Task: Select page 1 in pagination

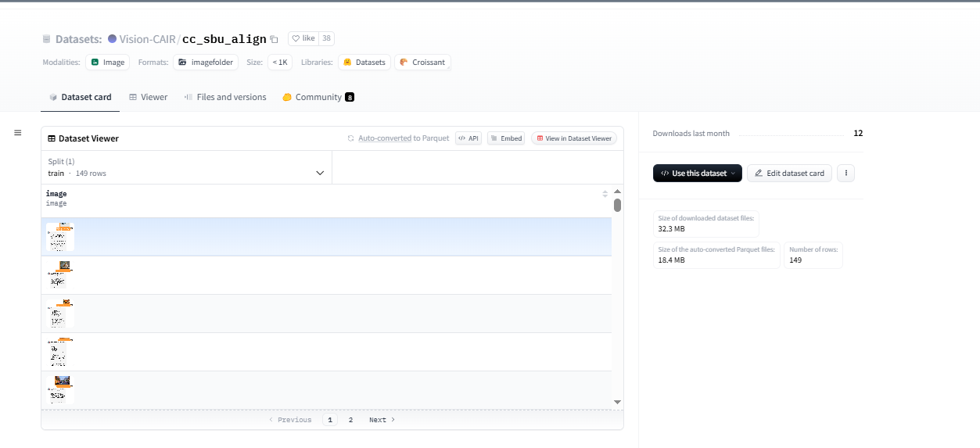Action: (x=330, y=420)
